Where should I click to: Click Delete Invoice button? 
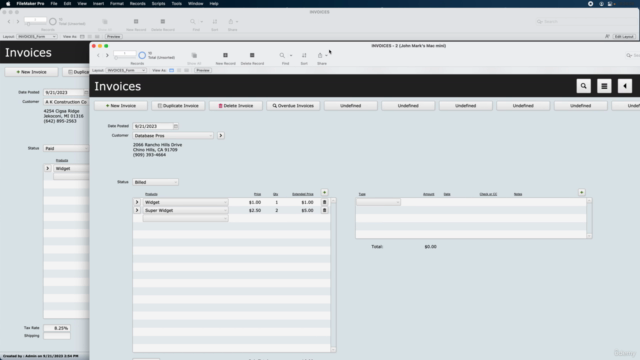236,106
